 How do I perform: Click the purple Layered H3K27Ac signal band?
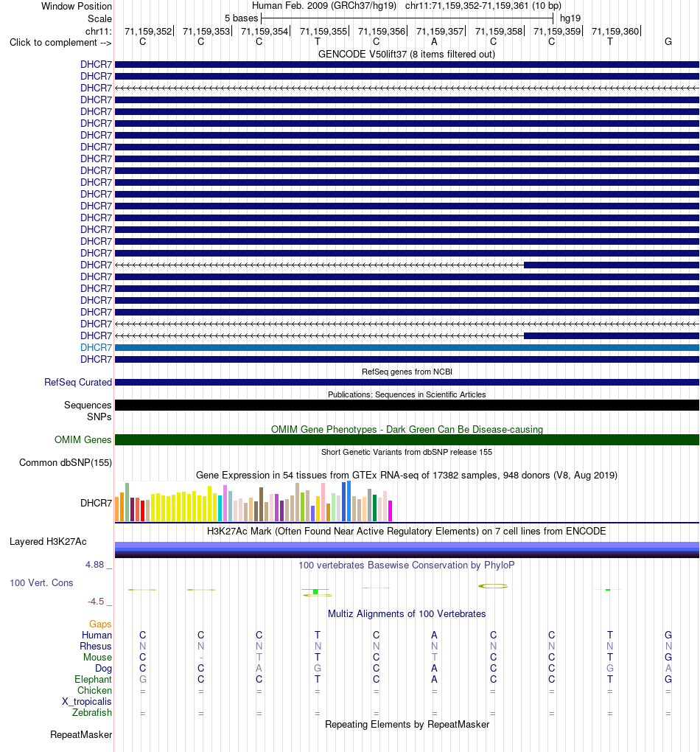pos(407,549)
